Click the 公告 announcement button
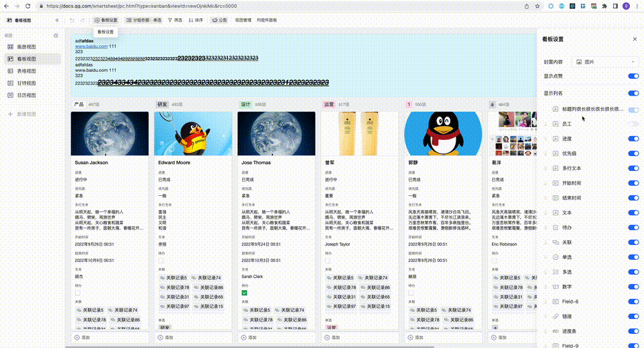This screenshot has width=644, height=348. (x=220, y=20)
